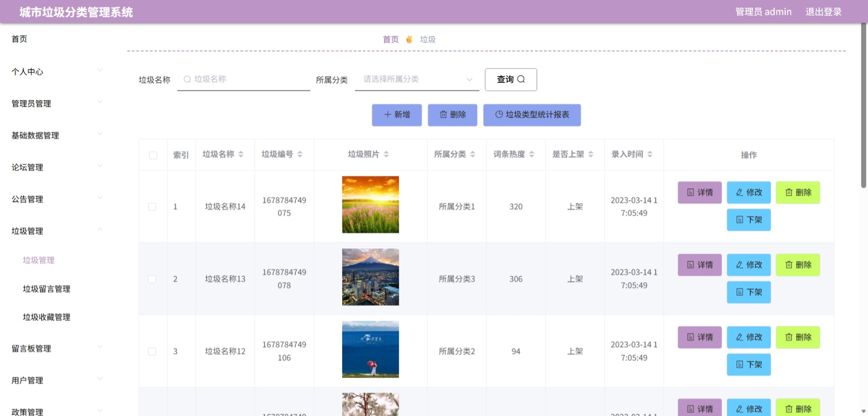
Task: Click the sort icon beside 录入时间 column header
Action: [650, 154]
